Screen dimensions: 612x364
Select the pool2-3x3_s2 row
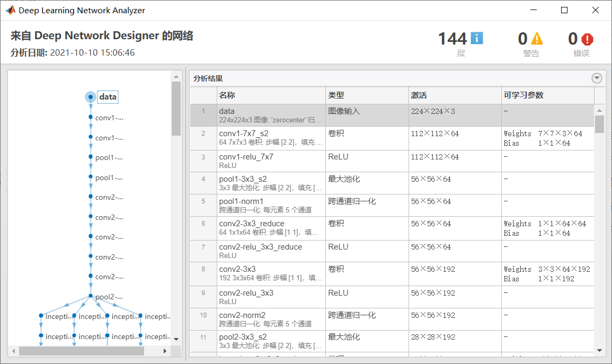point(392,341)
